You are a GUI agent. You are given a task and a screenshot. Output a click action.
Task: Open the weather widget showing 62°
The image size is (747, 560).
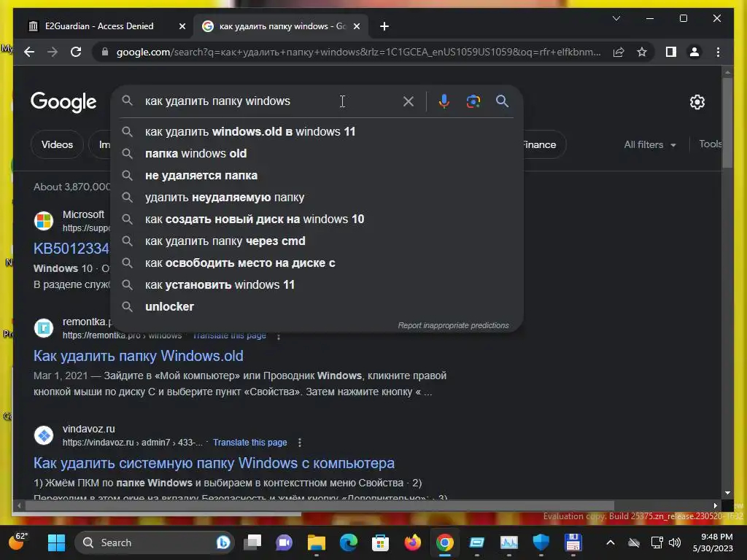coord(18,542)
